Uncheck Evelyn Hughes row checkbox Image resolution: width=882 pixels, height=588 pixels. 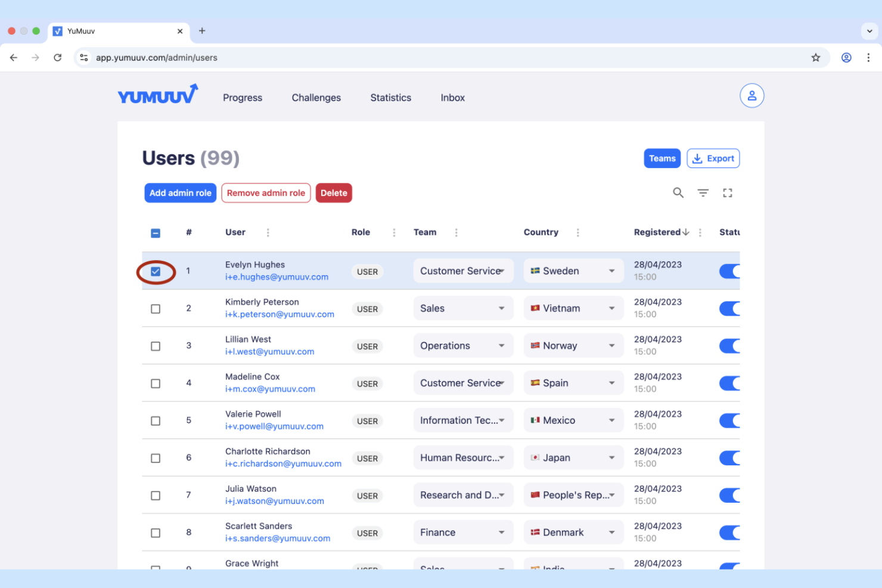click(x=156, y=272)
